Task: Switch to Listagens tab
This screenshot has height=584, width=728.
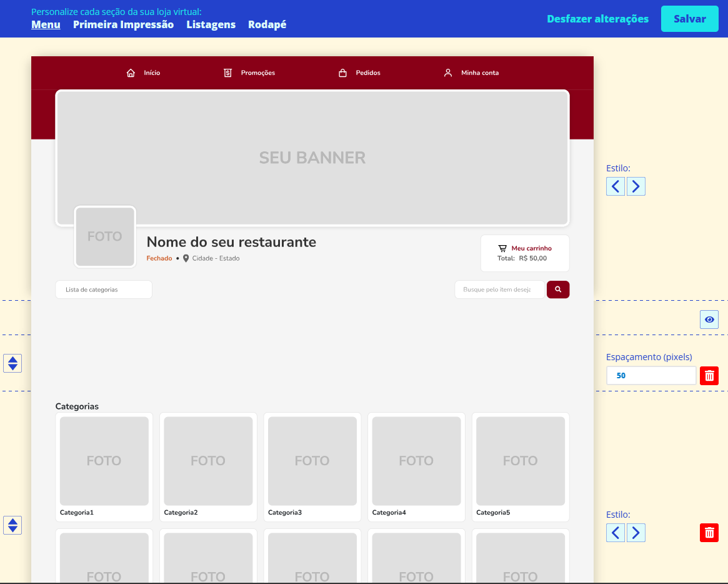Action: pyautogui.click(x=211, y=24)
